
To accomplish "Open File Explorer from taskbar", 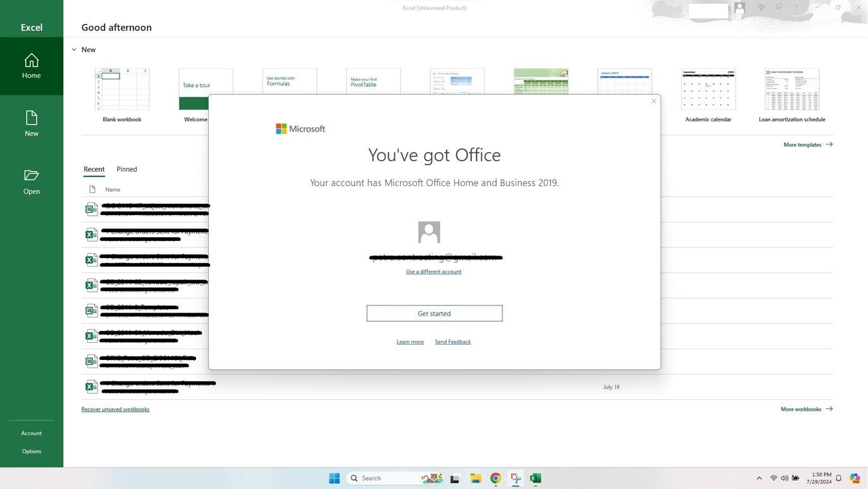I will point(476,478).
